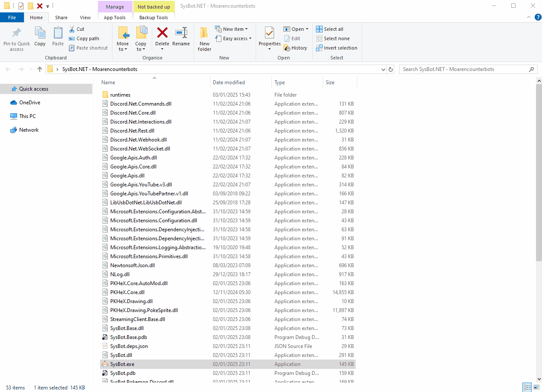Open file History

click(295, 48)
